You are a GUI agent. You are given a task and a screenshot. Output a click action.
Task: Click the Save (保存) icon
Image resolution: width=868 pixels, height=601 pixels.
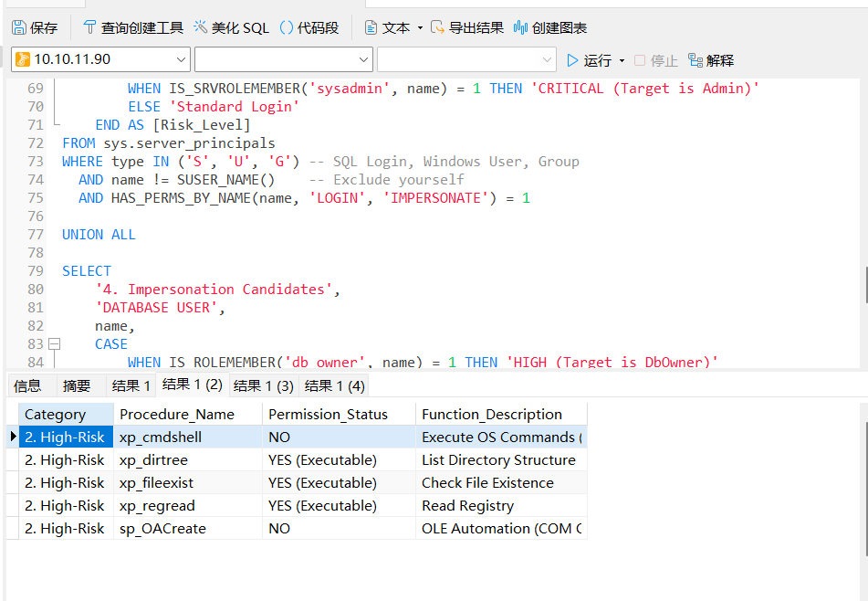(x=19, y=28)
